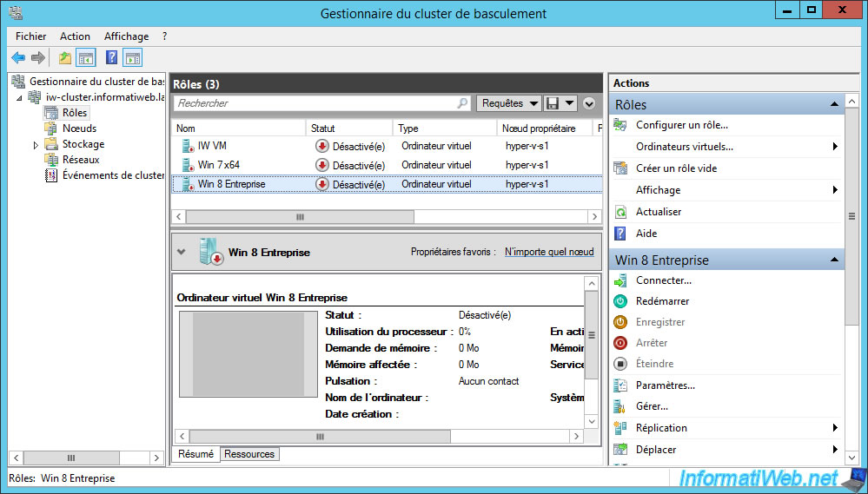
Task: Click the search magnifier icon
Action: point(462,103)
